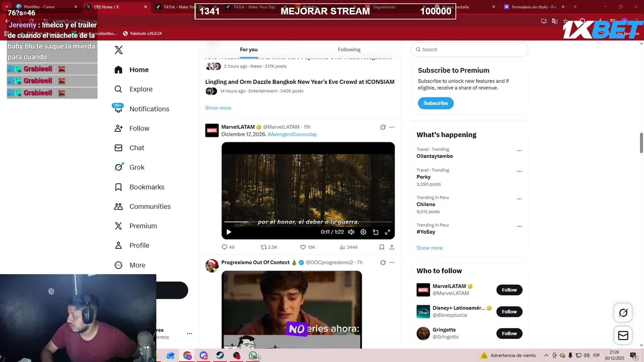The height and width of the screenshot is (362, 644).
Task: Switch to the For you tab
Action: [x=249, y=49]
